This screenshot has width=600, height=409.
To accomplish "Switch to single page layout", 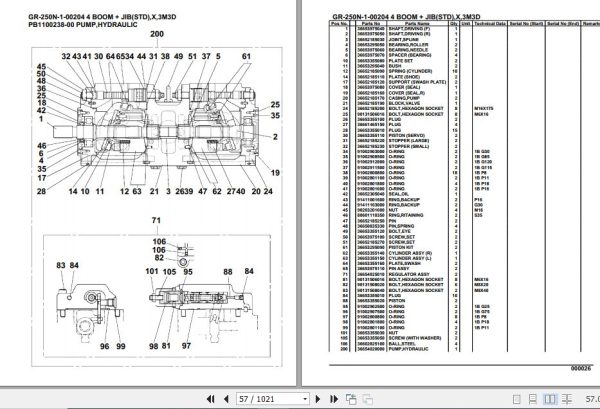I will click(x=516, y=399).
